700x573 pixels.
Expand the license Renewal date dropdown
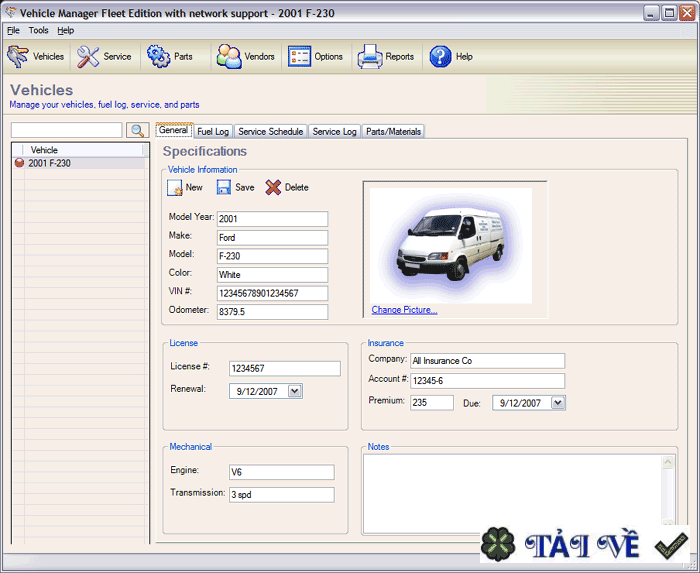point(294,392)
